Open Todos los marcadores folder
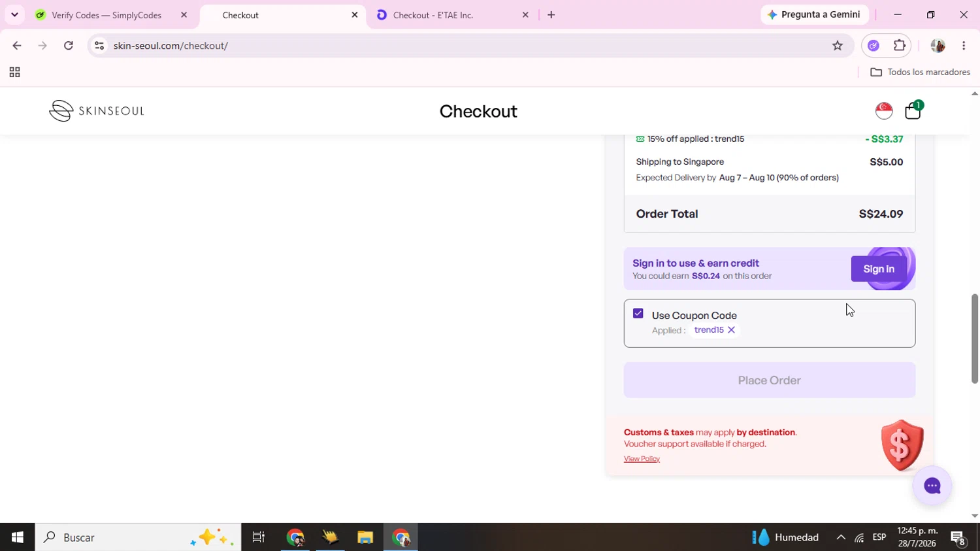This screenshot has height=551, width=980. coord(920,72)
